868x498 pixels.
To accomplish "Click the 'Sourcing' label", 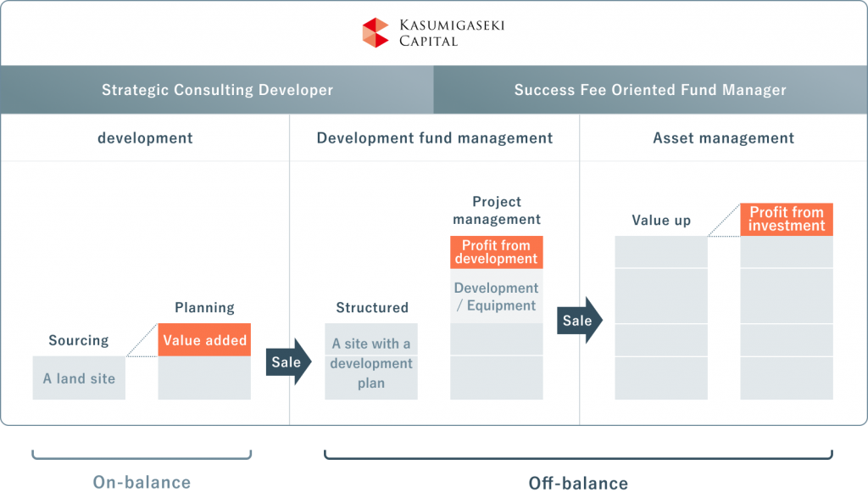I will coord(79,340).
